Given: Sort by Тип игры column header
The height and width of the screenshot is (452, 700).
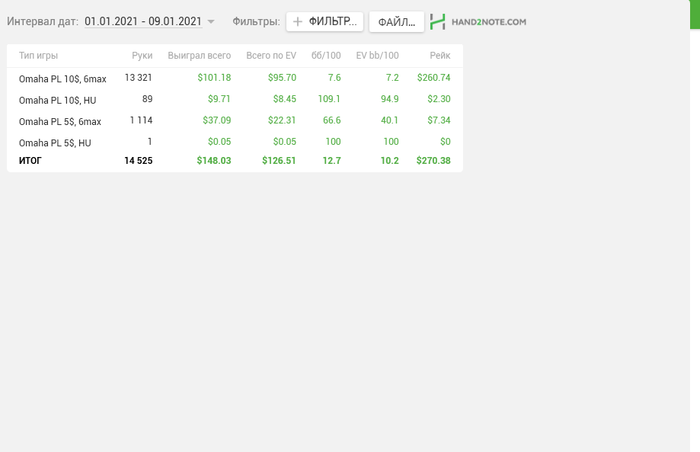Looking at the screenshot, I should tap(38, 55).
